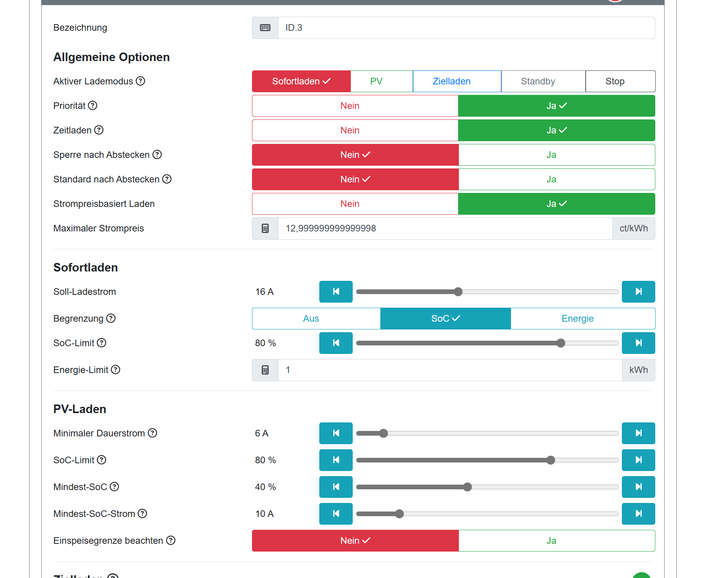Screen dimensions: 728x578
Task: Click calculator icon next to Maximaler Strompreis
Action: [x=265, y=228]
